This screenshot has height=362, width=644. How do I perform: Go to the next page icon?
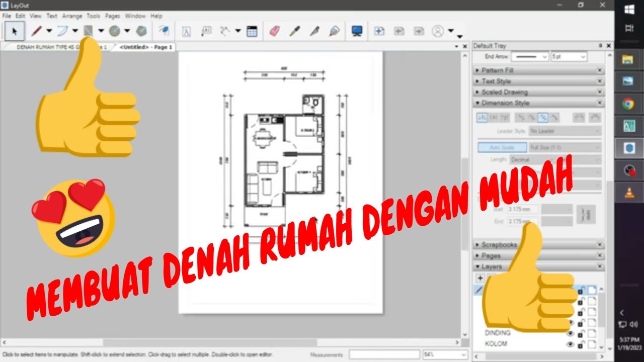pos(419,31)
